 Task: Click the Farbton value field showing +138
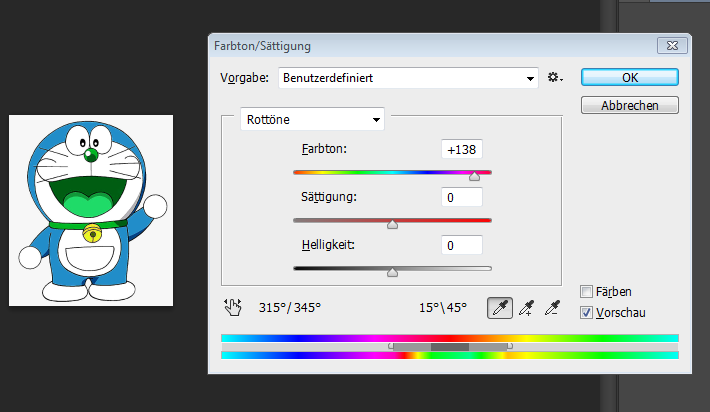[x=462, y=149]
